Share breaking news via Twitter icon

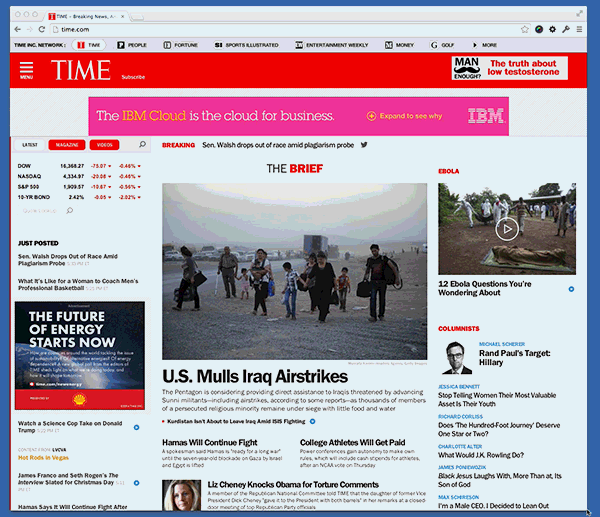[364, 145]
